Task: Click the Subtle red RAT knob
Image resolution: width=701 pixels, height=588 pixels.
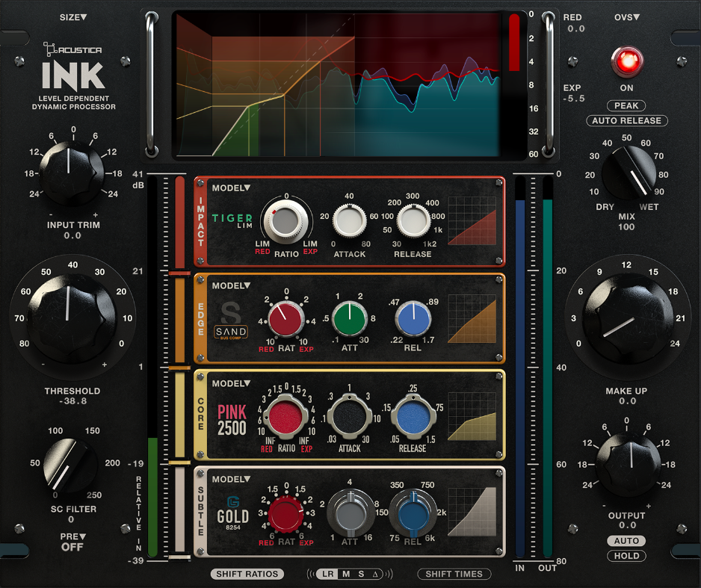Action: pos(285,514)
